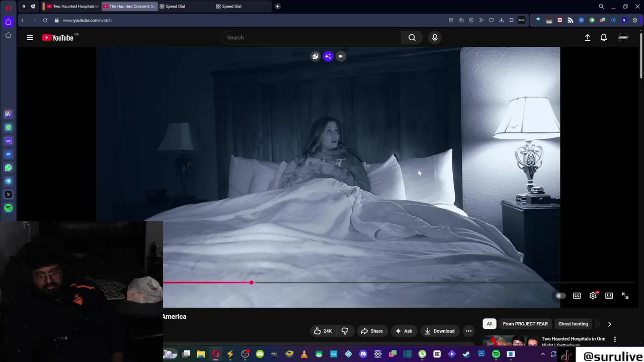Open ChatGPT in the Opera sidebar
The image size is (644, 362).
point(8,127)
